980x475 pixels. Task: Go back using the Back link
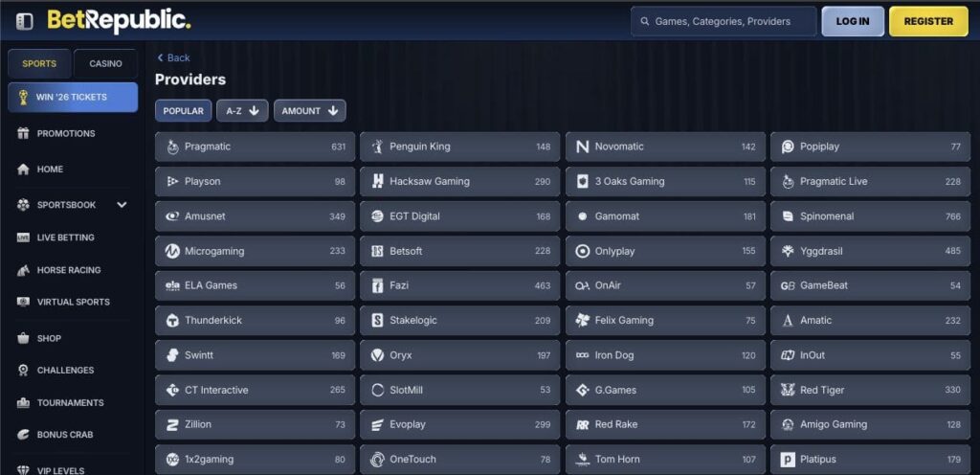click(x=173, y=57)
